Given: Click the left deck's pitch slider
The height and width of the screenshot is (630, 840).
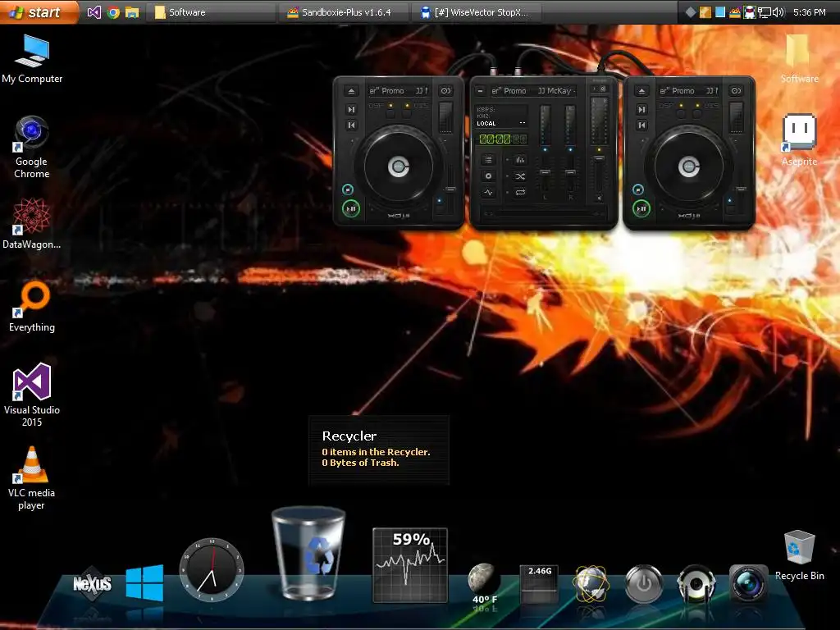Looking at the screenshot, I should 450,189.
